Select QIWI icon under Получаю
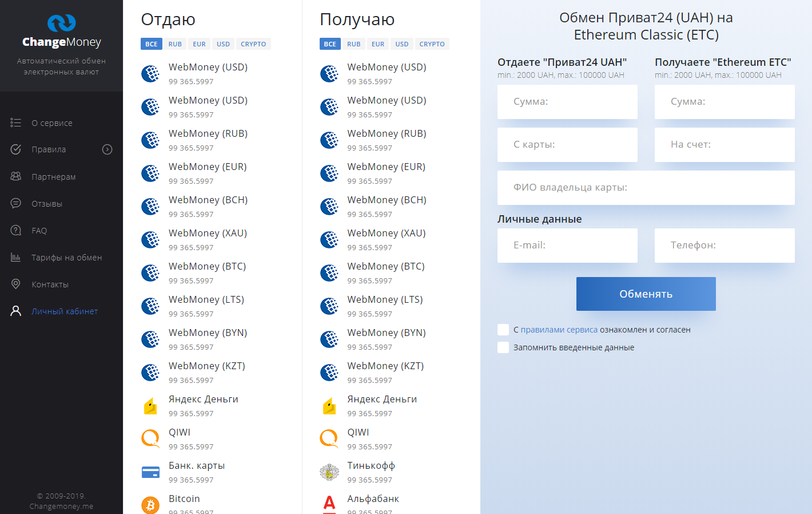Image resolution: width=812 pixels, height=514 pixels. pos(329,439)
